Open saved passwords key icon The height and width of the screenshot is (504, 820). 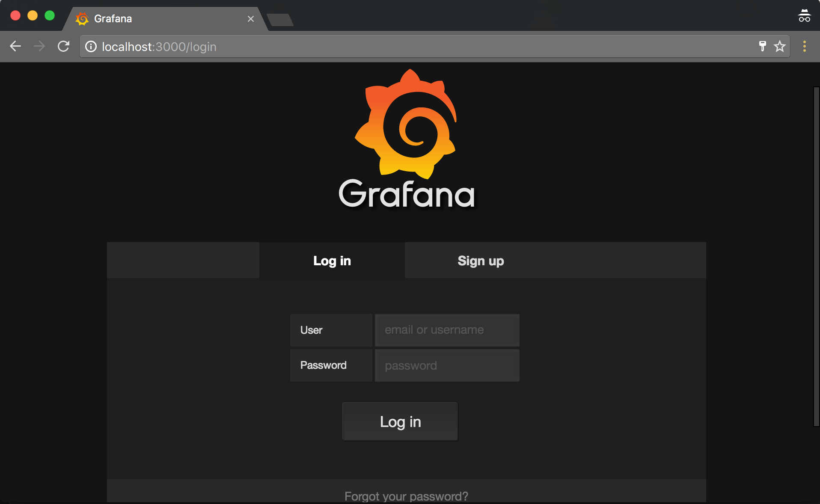(x=762, y=46)
